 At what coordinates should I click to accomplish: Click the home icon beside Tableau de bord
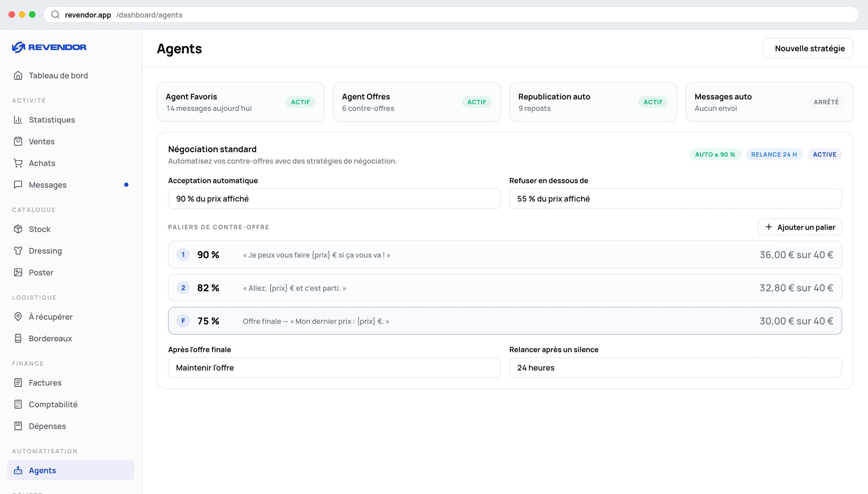point(18,75)
